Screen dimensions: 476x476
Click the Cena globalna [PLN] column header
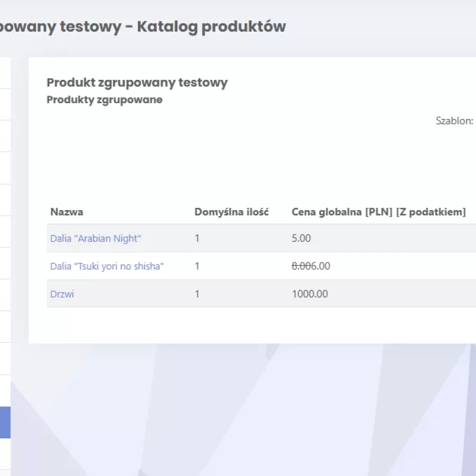(378, 212)
